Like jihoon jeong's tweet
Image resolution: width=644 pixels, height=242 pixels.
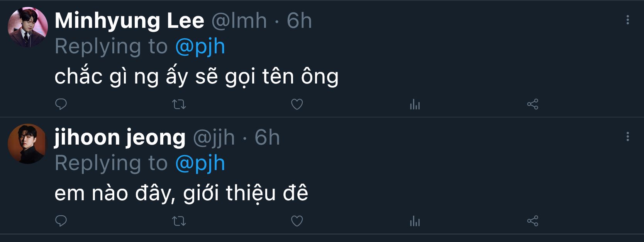coord(297,221)
